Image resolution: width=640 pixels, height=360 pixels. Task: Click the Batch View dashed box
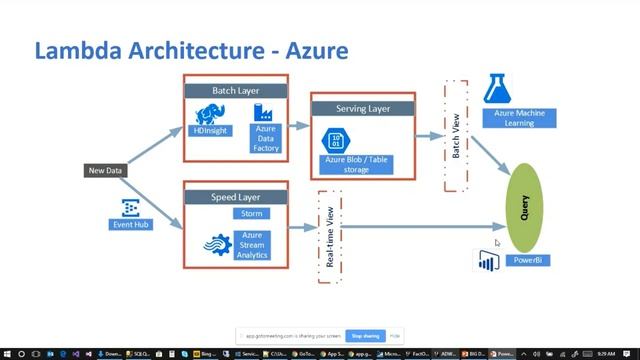pyautogui.click(x=456, y=136)
